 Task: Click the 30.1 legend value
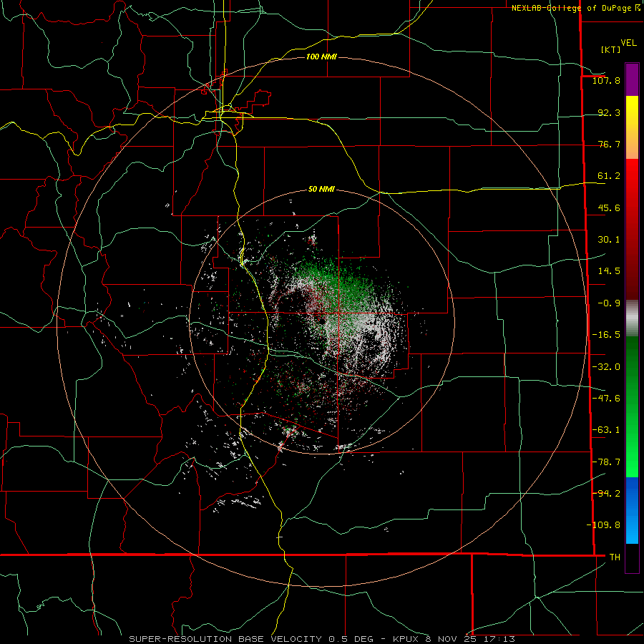click(x=609, y=240)
